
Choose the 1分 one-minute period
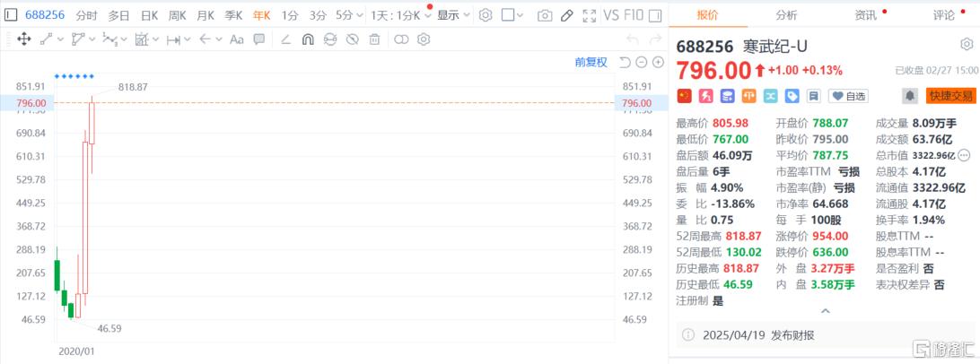290,15
